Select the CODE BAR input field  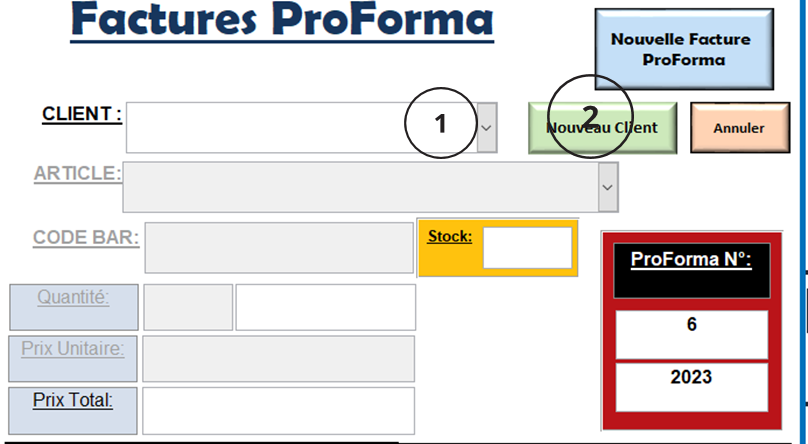(x=279, y=247)
